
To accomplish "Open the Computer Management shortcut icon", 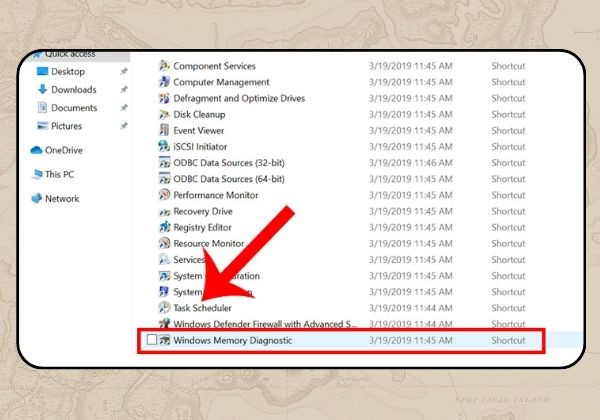I will tap(164, 82).
